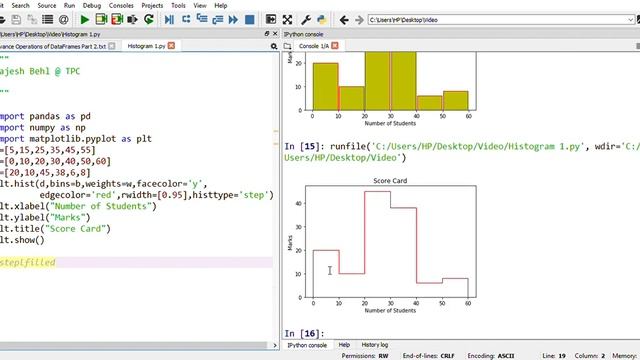Open the file list icon in toolbar
Image resolution: width=640 pixels, height=360 pixels.
pyautogui.click(x=47, y=20)
